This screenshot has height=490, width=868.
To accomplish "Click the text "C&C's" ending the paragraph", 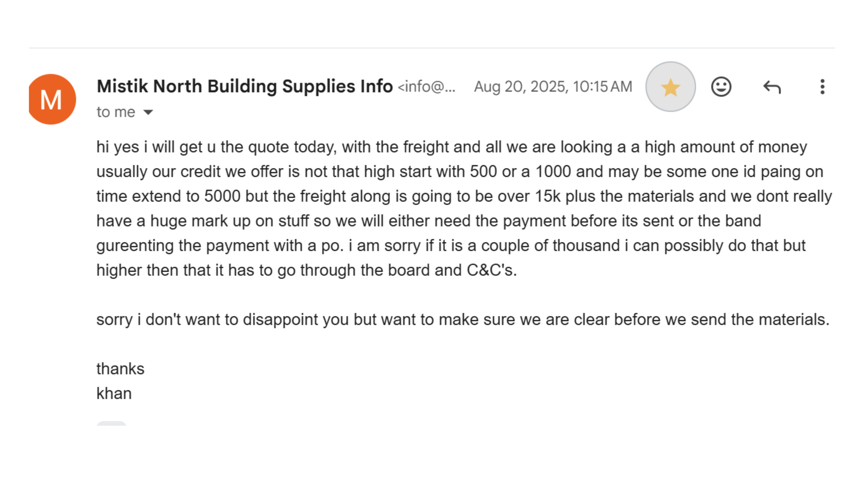I will (491, 270).
